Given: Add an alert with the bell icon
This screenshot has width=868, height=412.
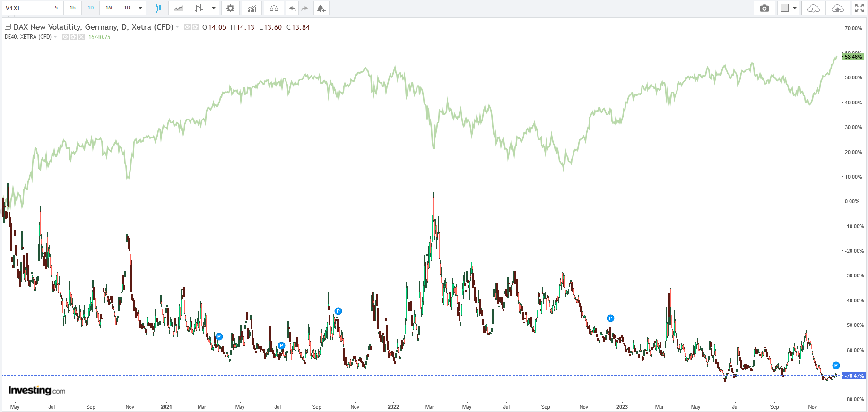Looking at the screenshot, I should (321, 8).
